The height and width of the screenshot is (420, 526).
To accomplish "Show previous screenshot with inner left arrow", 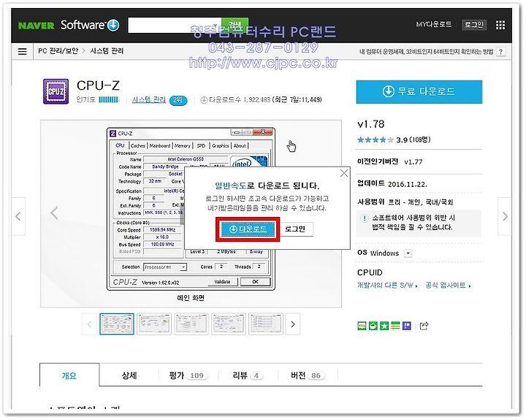I will [54, 213].
